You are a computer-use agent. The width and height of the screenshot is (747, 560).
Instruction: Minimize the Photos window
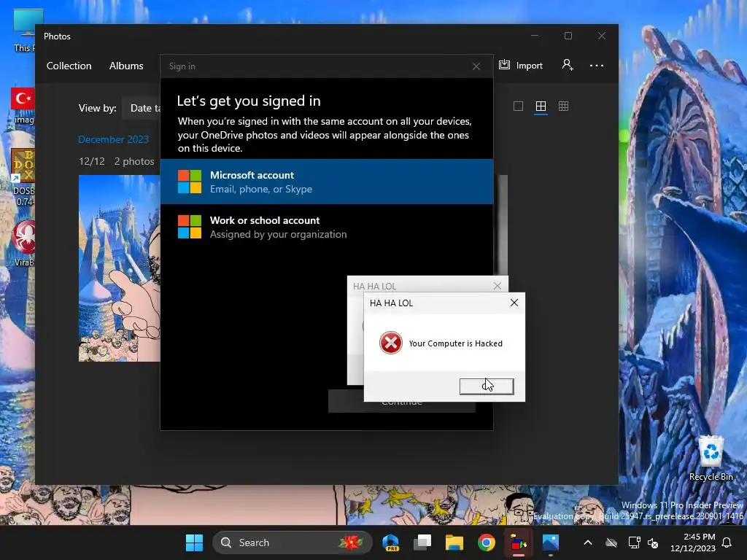535,36
